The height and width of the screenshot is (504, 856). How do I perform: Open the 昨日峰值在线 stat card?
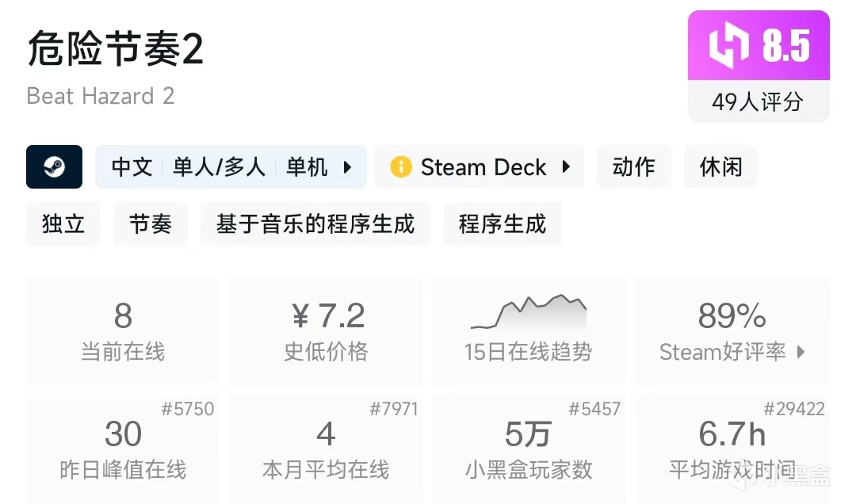point(123,449)
